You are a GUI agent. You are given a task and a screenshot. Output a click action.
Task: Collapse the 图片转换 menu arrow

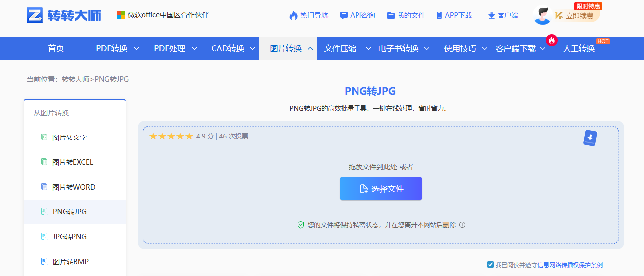pos(310,48)
